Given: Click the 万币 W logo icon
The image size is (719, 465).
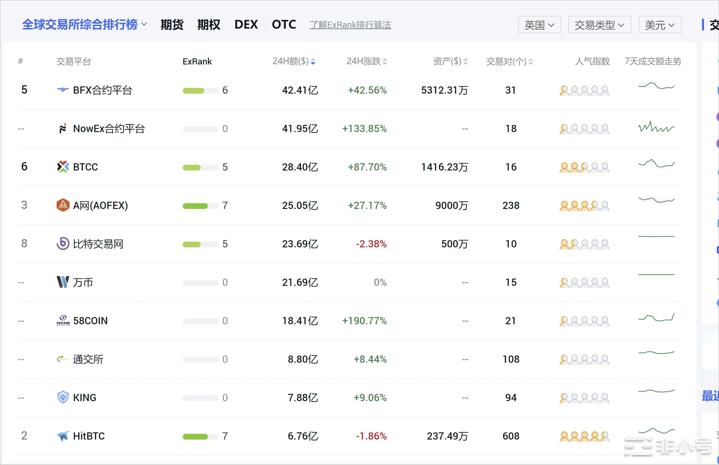Looking at the screenshot, I should pos(63,282).
